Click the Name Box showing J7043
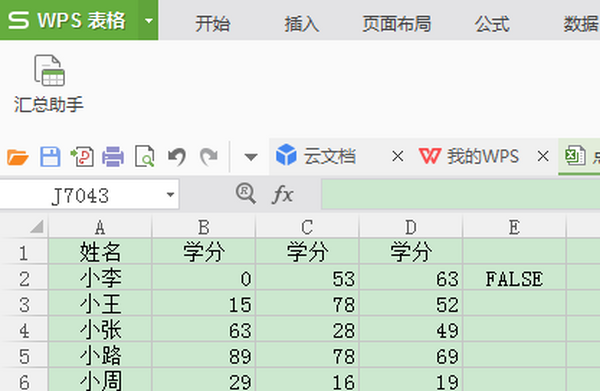Image resolution: width=600 pixels, height=391 pixels. tap(81, 194)
